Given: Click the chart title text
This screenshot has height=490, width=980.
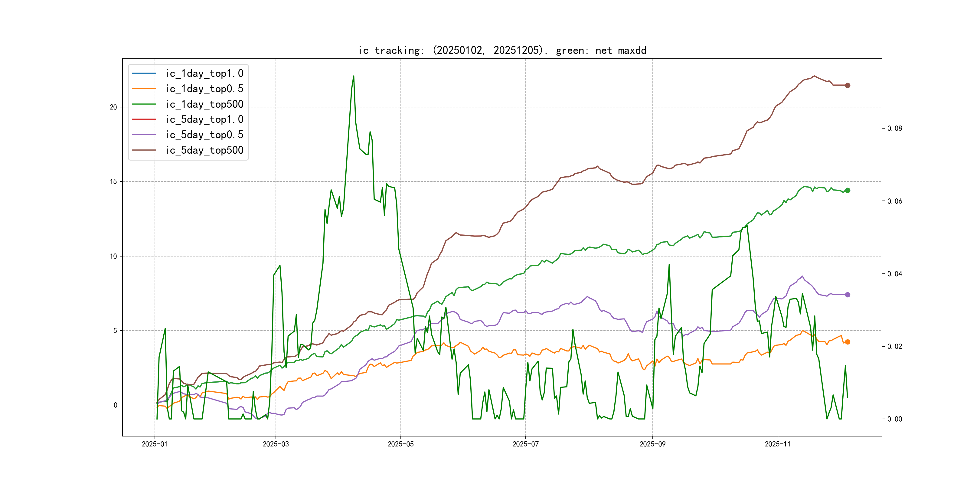Looking at the screenshot, I should [x=502, y=50].
